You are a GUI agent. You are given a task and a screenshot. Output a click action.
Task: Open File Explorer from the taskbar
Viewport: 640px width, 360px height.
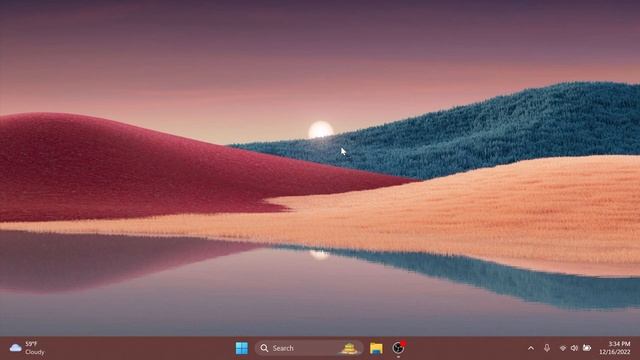click(x=376, y=348)
